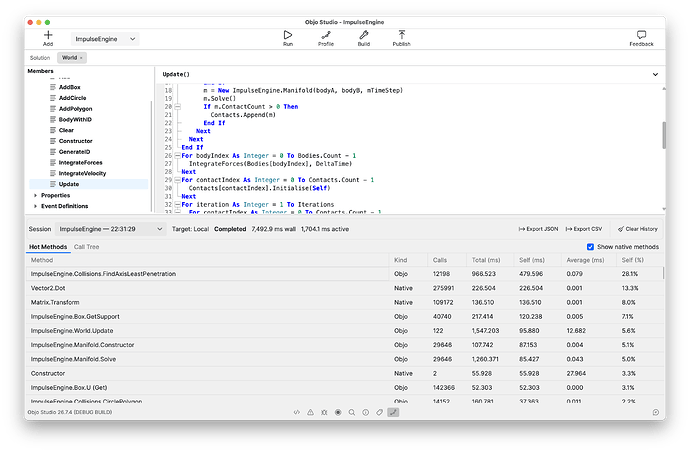The height and width of the screenshot is (452, 690).
Task: Click the Publish upload icon
Action: pyautogui.click(x=401, y=35)
